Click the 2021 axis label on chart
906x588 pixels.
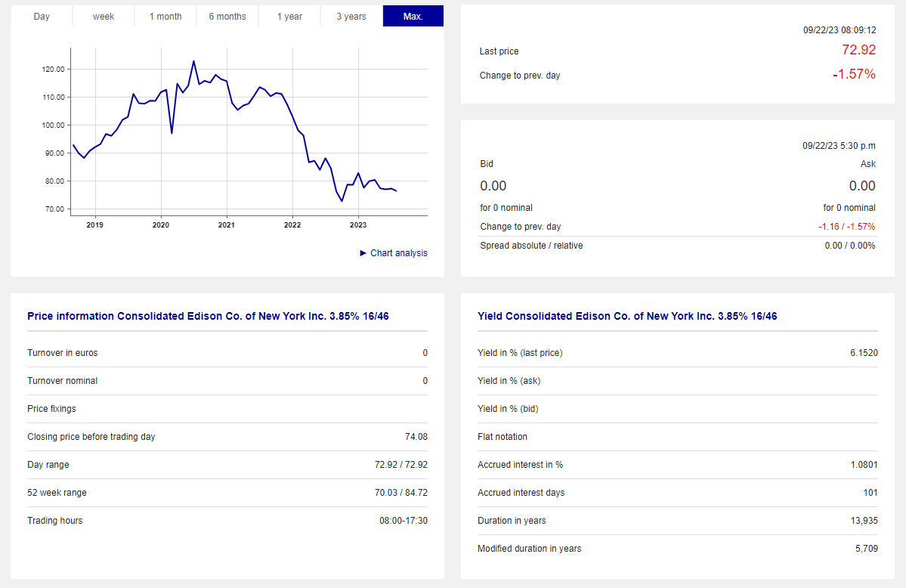[x=227, y=225]
